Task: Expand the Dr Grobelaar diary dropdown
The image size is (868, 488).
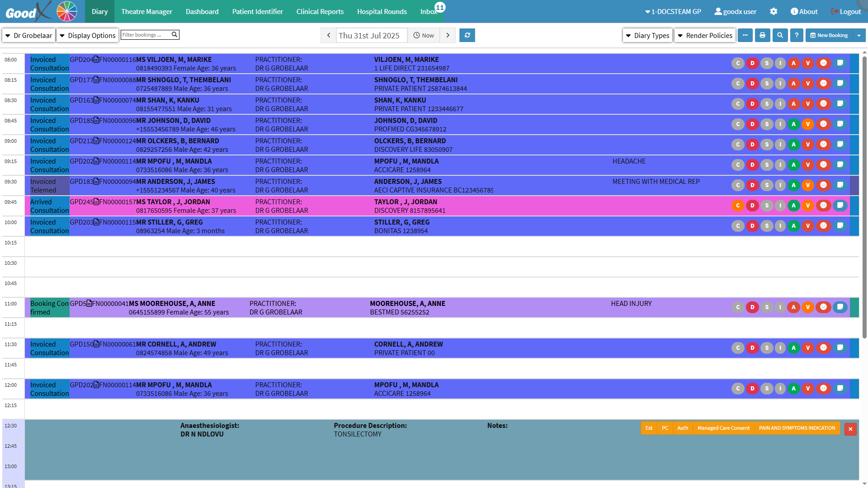Action: 28,35
